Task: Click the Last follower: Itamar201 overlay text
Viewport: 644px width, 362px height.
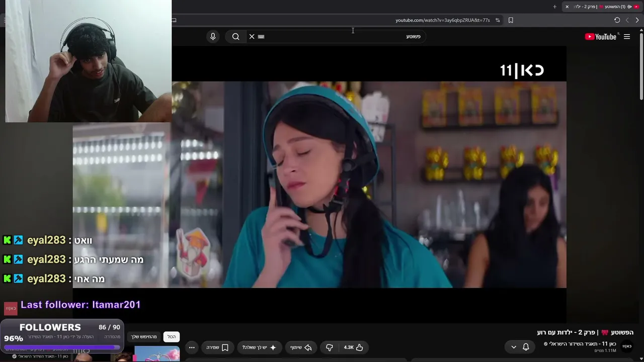Action: [80, 305]
